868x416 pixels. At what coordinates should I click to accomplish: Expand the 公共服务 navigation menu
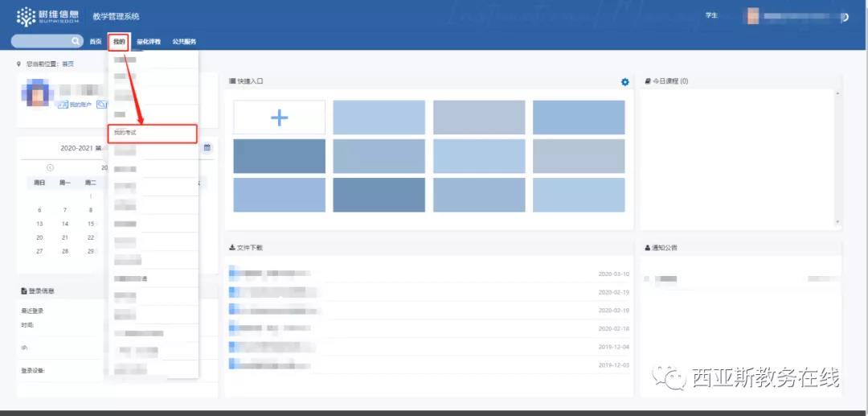184,41
